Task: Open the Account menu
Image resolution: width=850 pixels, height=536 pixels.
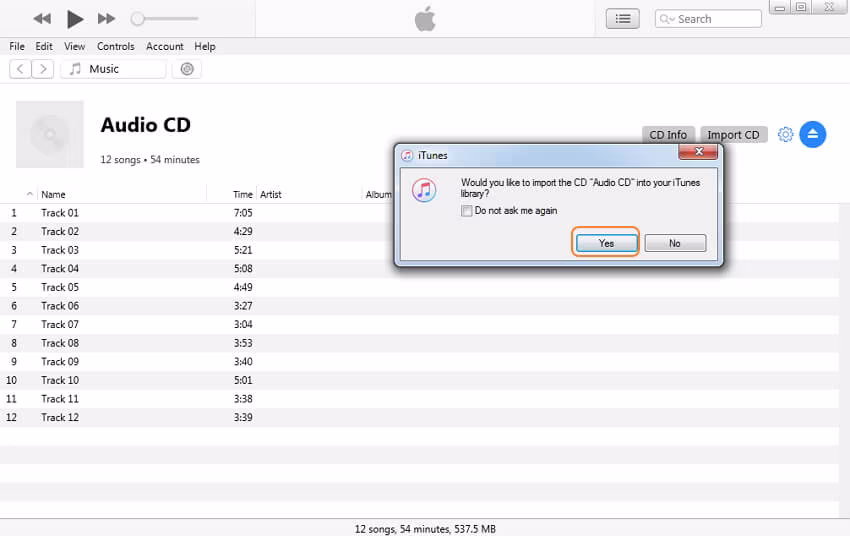Action: [x=165, y=47]
